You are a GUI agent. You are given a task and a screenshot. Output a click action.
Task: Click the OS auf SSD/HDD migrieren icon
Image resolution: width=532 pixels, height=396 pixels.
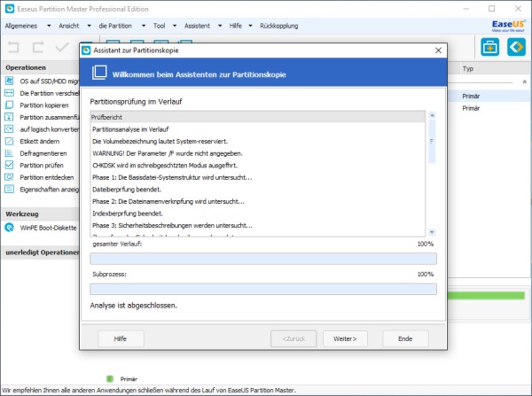pos(9,81)
